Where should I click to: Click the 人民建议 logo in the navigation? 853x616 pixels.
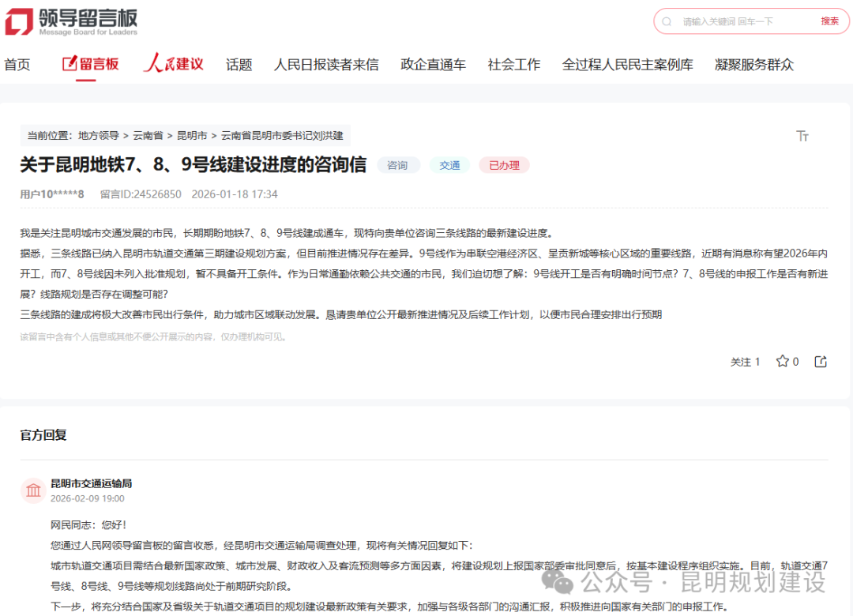[x=173, y=62]
